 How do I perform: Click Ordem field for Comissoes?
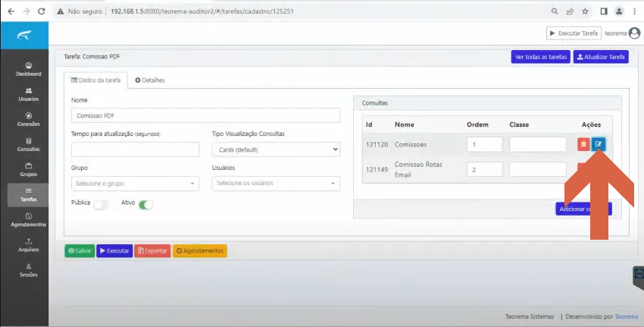point(485,144)
